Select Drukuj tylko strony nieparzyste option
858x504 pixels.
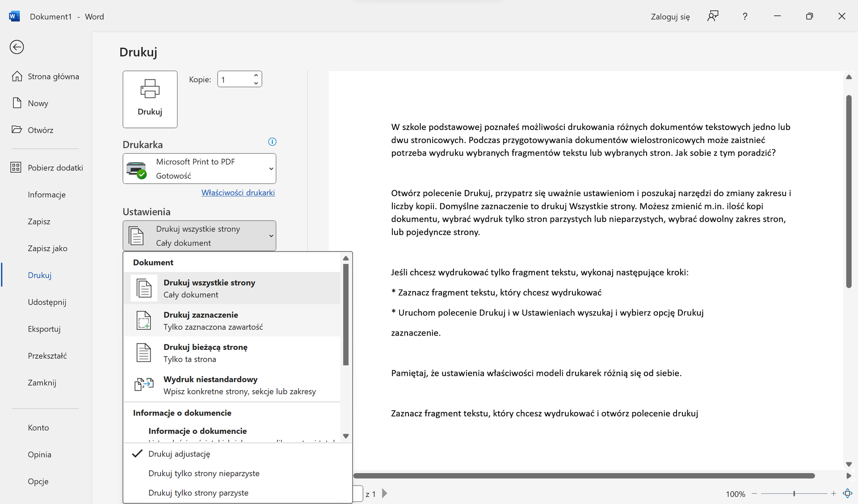(x=204, y=473)
